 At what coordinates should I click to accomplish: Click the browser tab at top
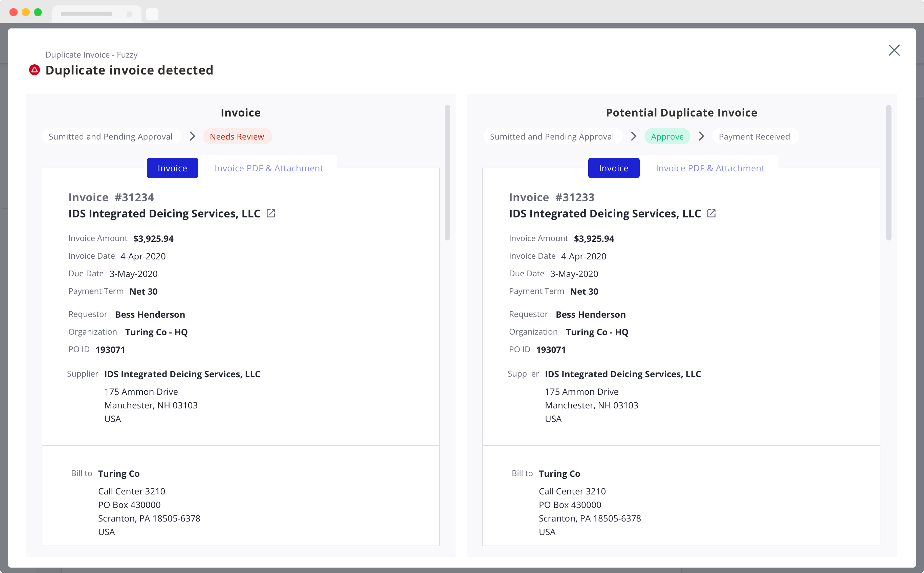[x=96, y=14]
